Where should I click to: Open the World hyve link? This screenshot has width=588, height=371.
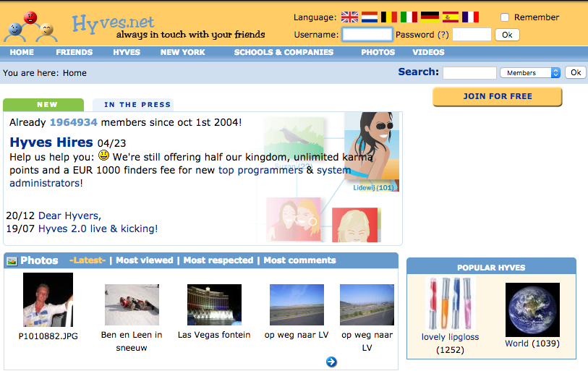(x=516, y=344)
